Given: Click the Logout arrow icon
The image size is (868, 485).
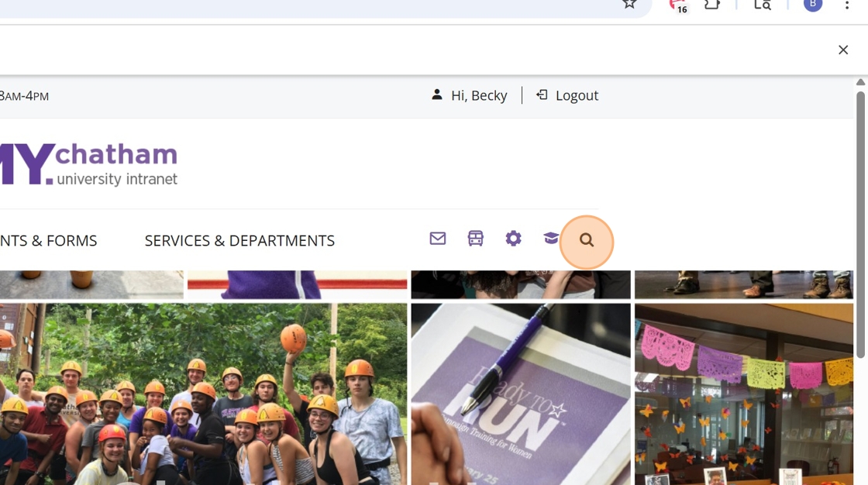Looking at the screenshot, I should tap(542, 95).
